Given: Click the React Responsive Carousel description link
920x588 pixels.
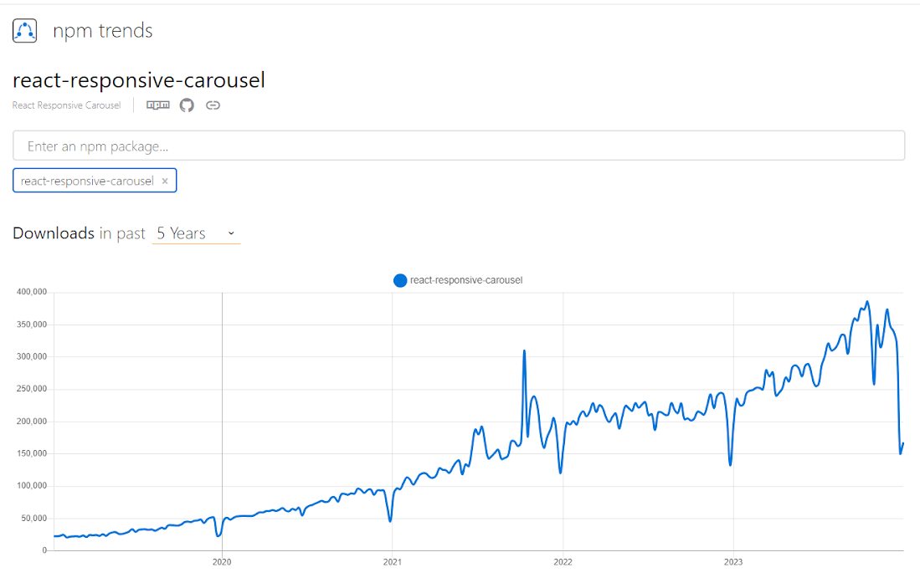Looking at the screenshot, I should (x=66, y=105).
